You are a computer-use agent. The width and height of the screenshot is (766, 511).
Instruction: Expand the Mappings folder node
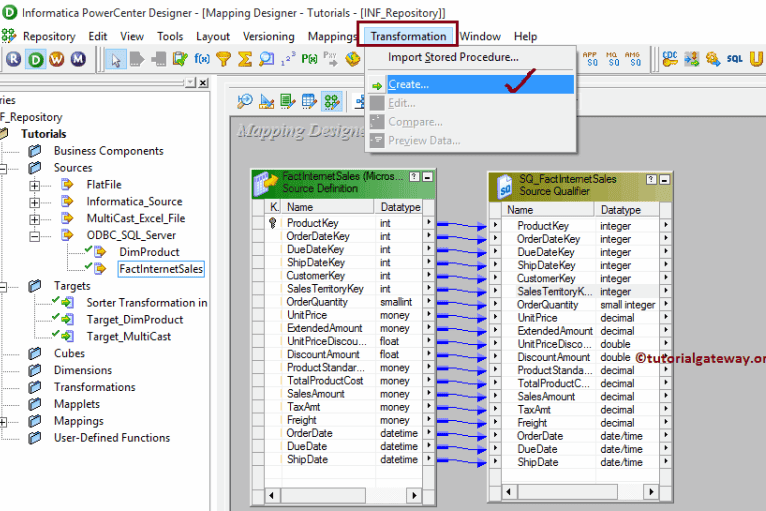pyautogui.click(x=3, y=422)
